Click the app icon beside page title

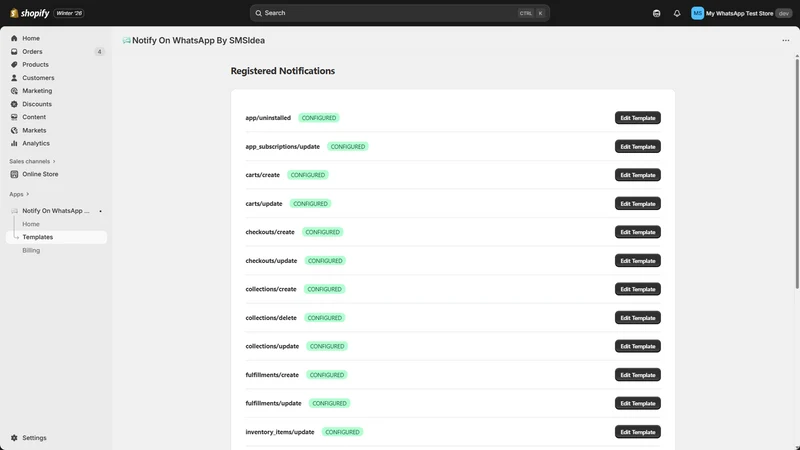[127, 40]
